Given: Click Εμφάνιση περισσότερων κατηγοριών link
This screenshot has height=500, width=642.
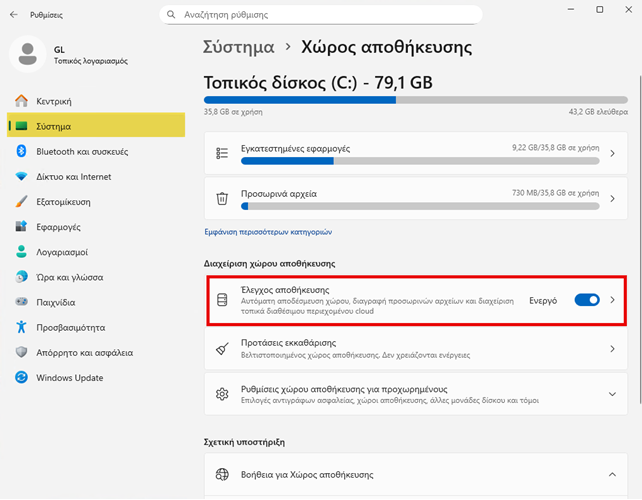Looking at the screenshot, I should 268,232.
